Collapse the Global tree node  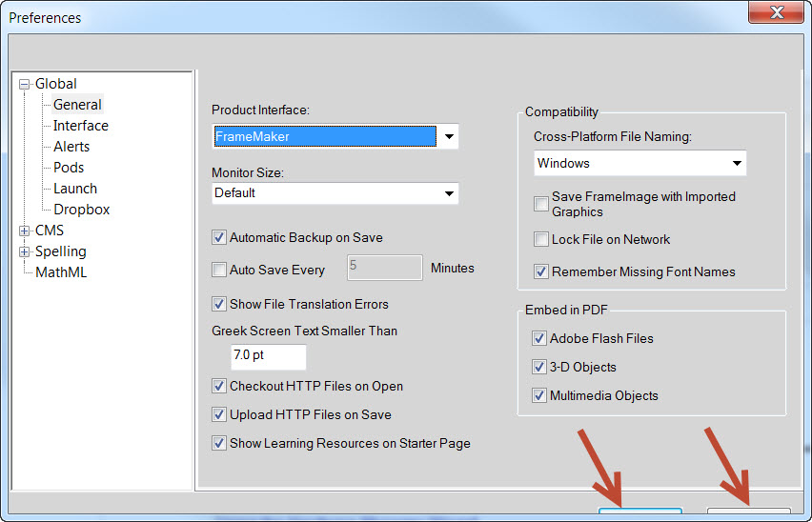[25, 84]
